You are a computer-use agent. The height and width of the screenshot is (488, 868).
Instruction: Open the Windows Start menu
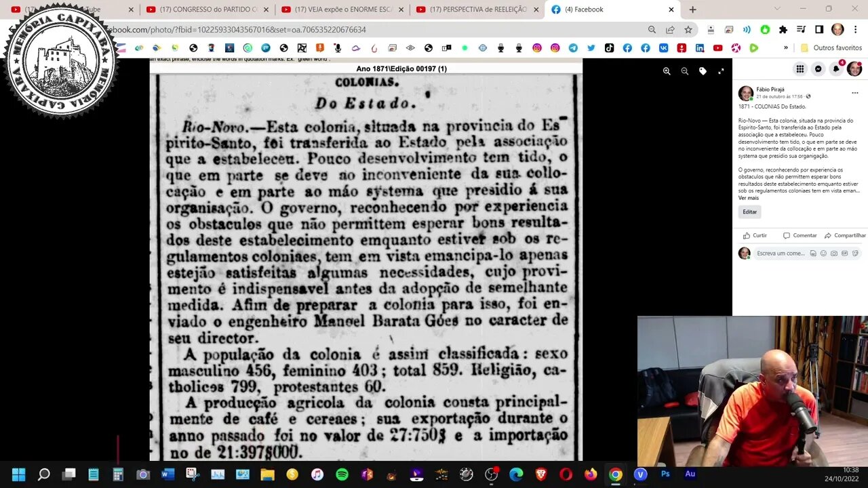point(18,474)
